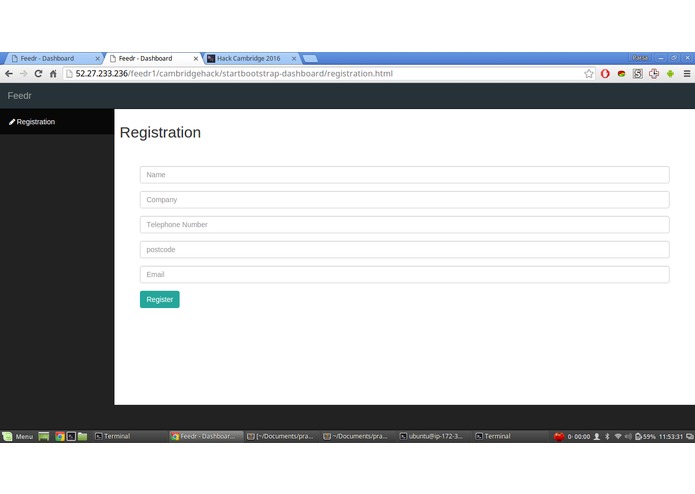This screenshot has width=695, height=494.
Task: Click the pencil icon beside Registration
Action: pos(12,122)
